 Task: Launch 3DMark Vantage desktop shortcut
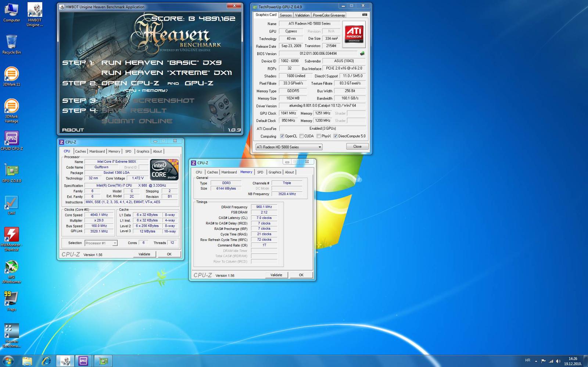click(11, 111)
